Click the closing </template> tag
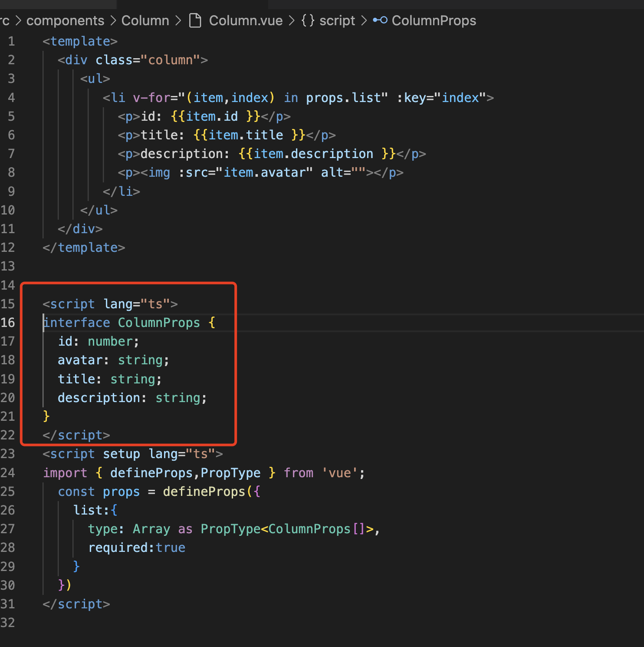 point(84,248)
